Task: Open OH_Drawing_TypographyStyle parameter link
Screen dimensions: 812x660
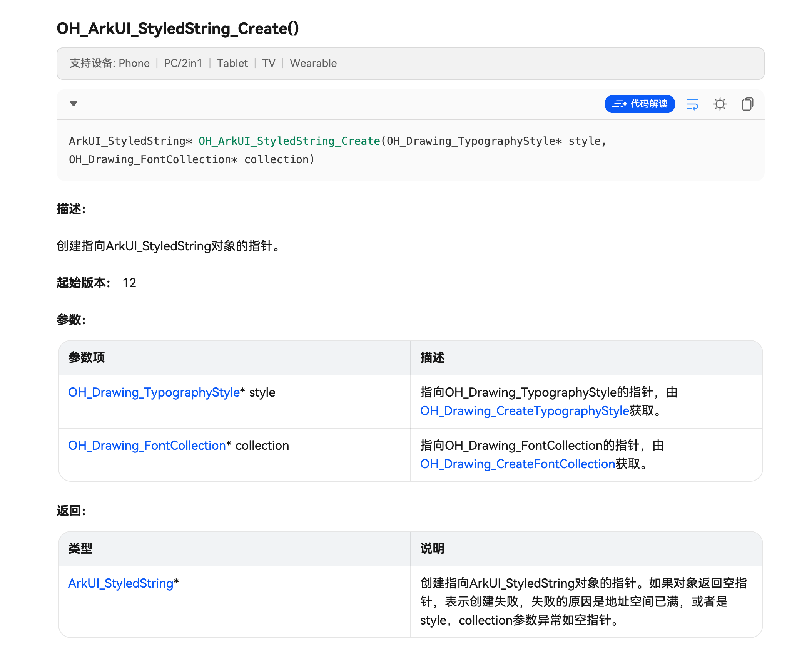Action: [154, 392]
